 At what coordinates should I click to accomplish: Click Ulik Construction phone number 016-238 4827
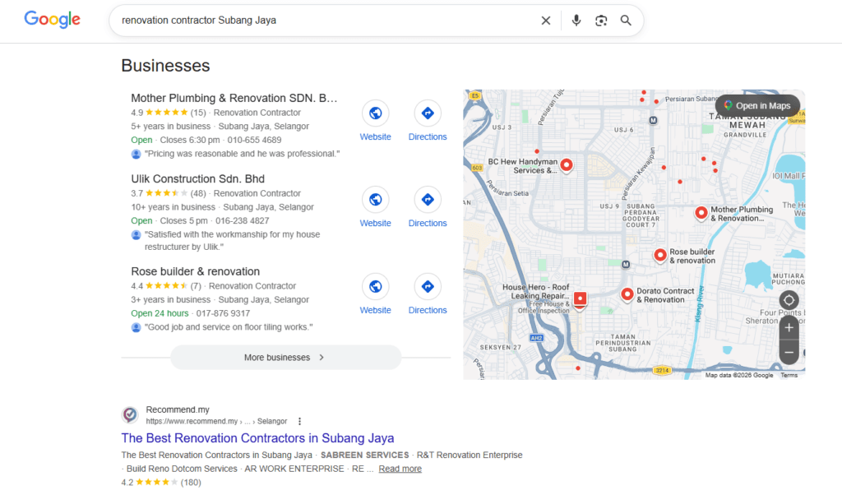[243, 220]
